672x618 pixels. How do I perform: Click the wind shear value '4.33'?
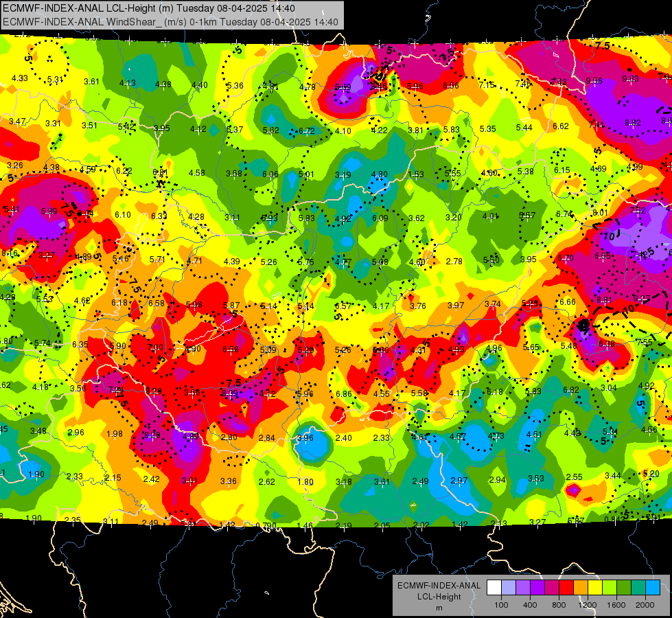20,78
